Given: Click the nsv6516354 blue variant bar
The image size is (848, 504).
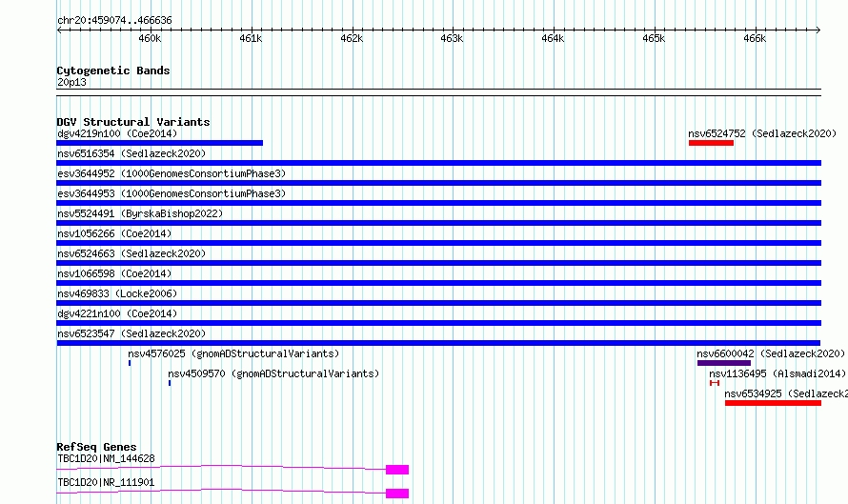Looking at the screenshot, I should 438,163.
